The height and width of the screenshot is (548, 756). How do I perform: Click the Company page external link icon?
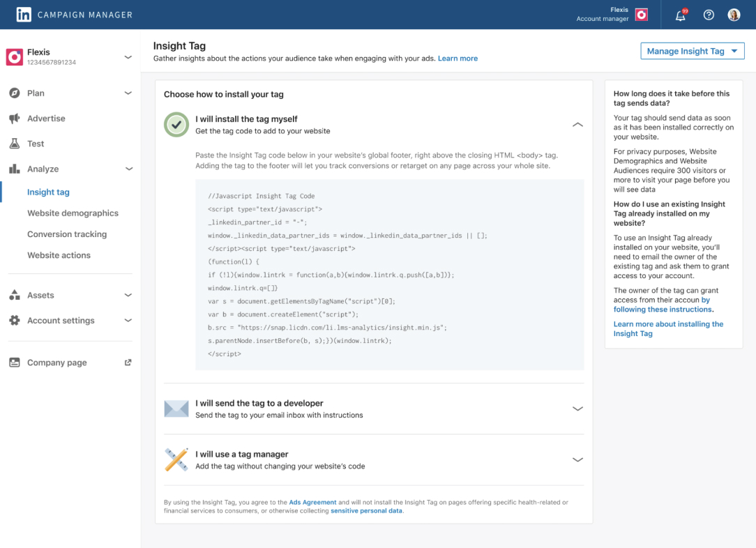tap(128, 363)
